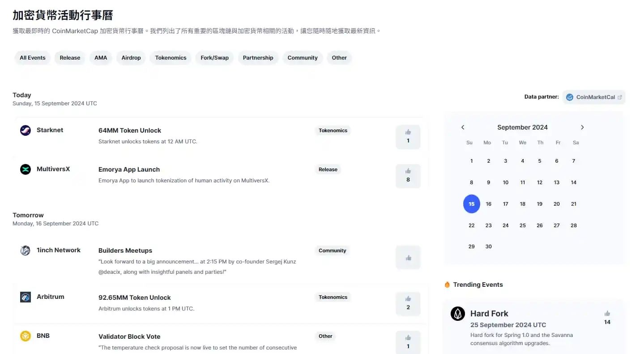Screen dimensions: 644x354
Task: Filter events by Partnership
Action: tap(258, 58)
